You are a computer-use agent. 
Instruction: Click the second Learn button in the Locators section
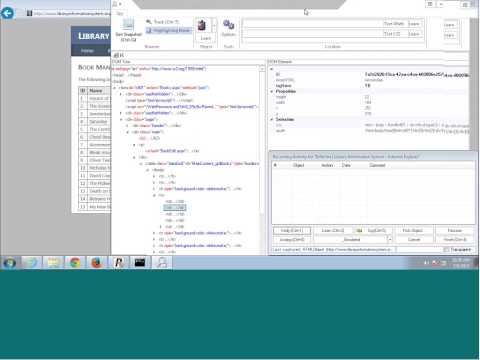[414, 34]
